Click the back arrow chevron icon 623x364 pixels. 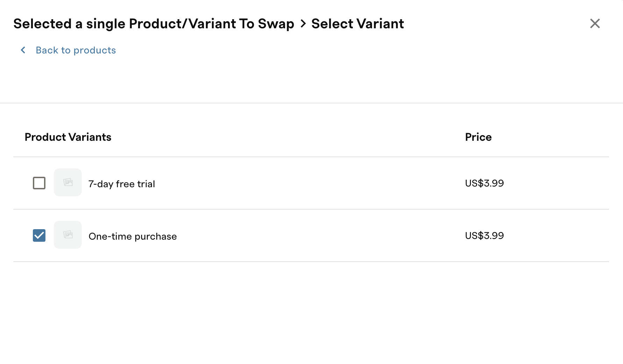[x=23, y=50]
